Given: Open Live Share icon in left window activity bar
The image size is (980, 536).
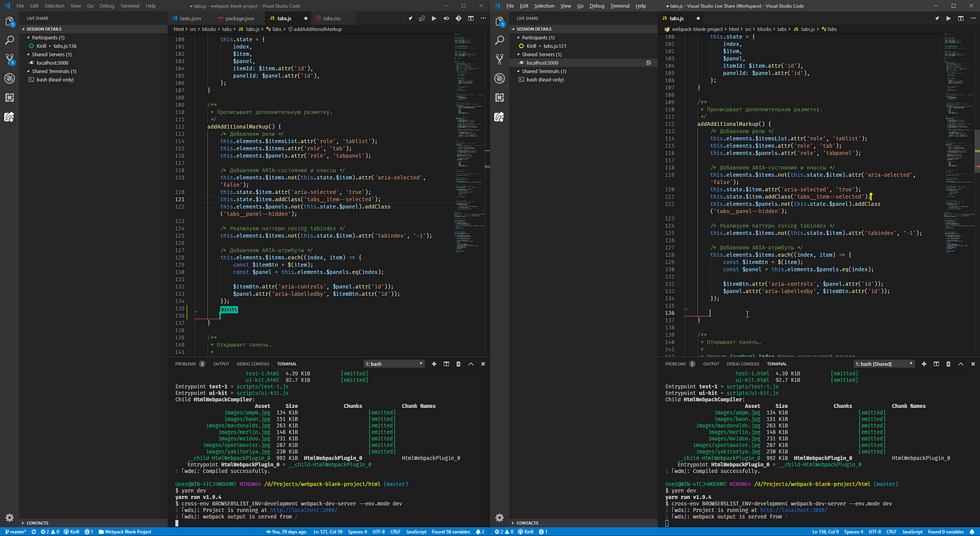Looking at the screenshot, I should click(x=9, y=117).
